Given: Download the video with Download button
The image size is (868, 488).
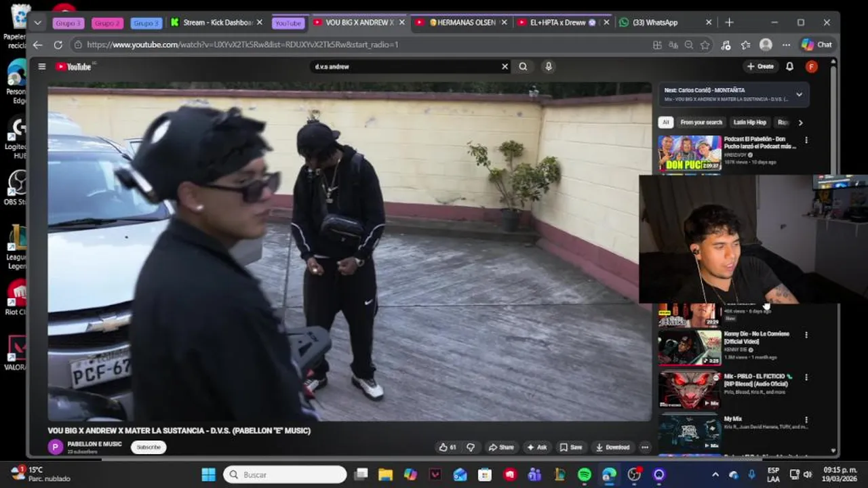Looking at the screenshot, I should pos(613,447).
